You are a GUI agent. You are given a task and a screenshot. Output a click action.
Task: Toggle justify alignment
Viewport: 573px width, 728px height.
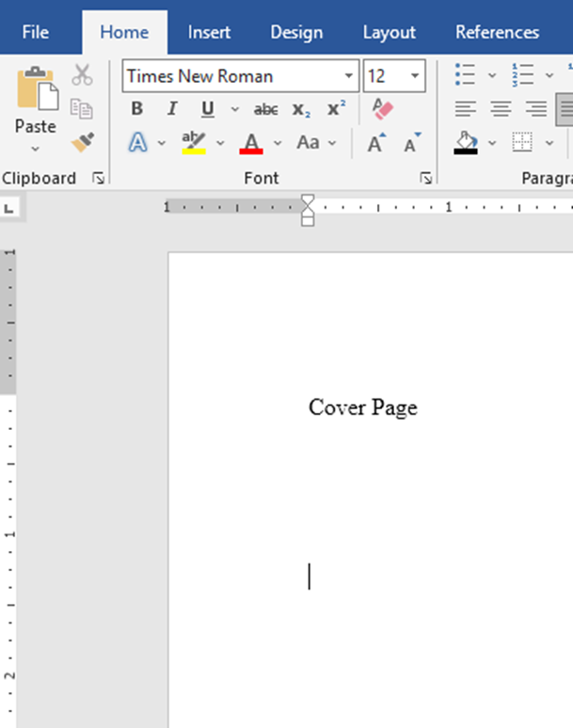tap(565, 109)
